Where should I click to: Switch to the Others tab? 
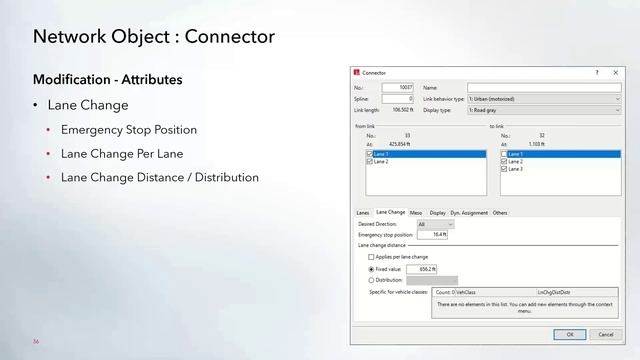pyautogui.click(x=500, y=213)
